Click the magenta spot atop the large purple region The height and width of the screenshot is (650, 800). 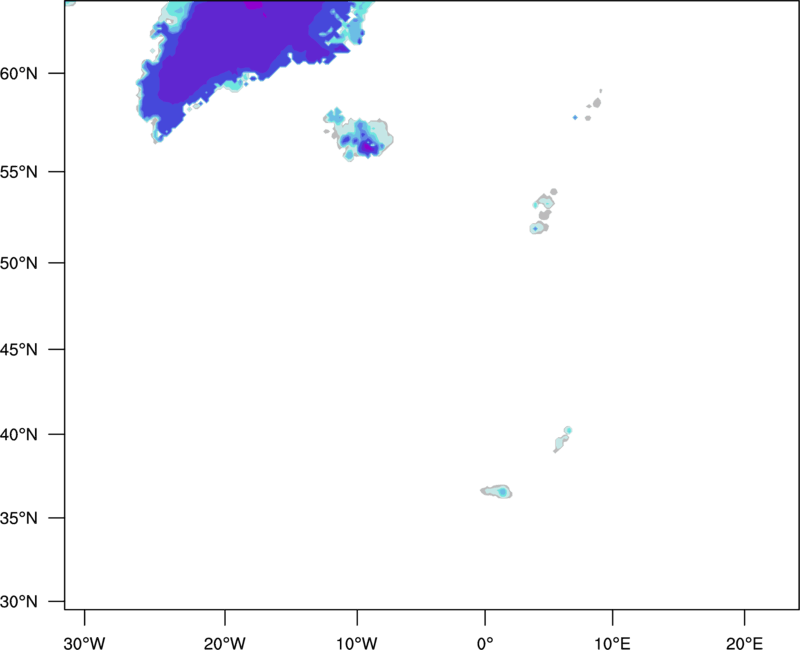coord(254,4)
